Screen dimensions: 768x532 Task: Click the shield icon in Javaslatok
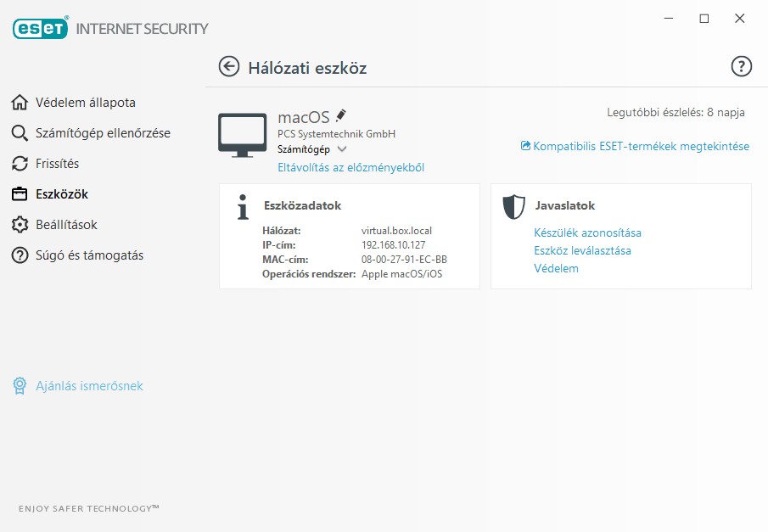[513, 207]
